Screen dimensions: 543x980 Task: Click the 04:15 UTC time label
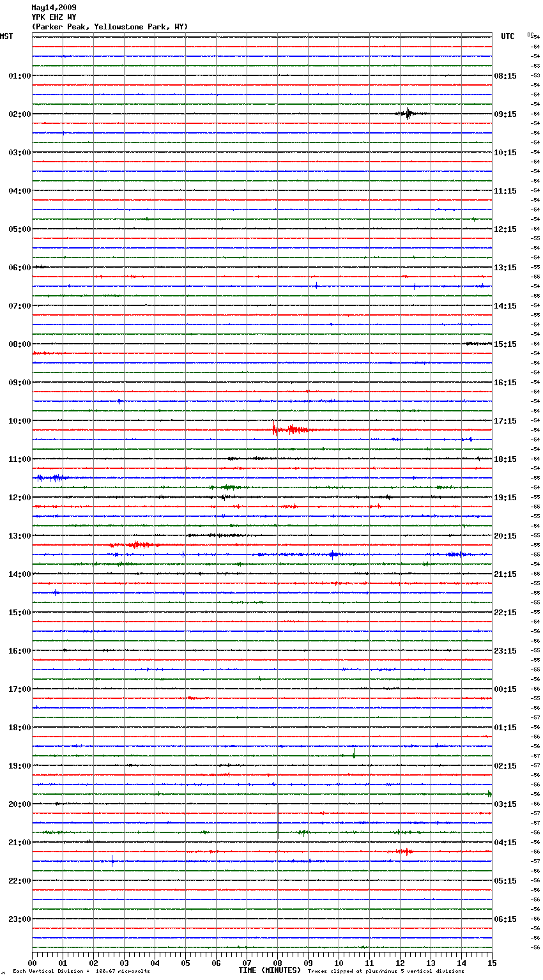pyautogui.click(x=505, y=843)
